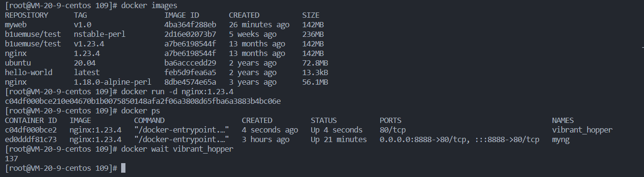Select container ID ed0dddf81c73

(31, 140)
